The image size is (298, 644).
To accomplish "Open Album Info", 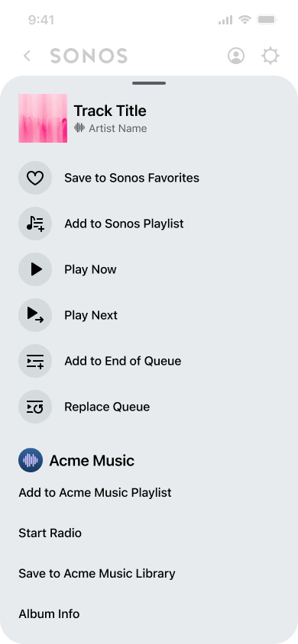I will [x=49, y=614].
